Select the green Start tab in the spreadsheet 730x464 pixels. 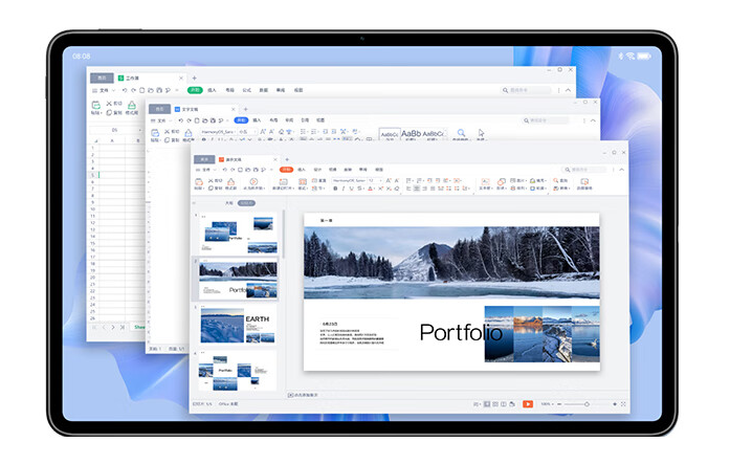point(195,90)
